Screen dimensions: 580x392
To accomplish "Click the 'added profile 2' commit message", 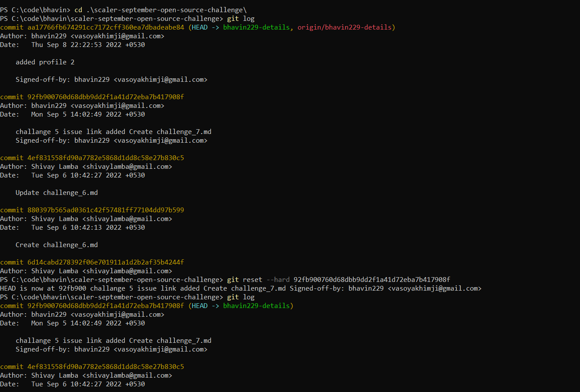I will [x=45, y=62].
